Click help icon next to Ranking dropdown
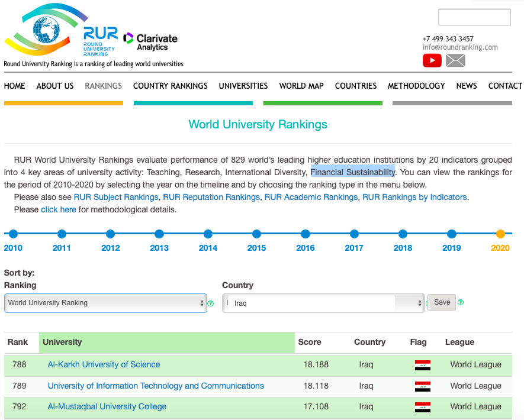The width and height of the screenshot is (524, 420). pos(211,303)
